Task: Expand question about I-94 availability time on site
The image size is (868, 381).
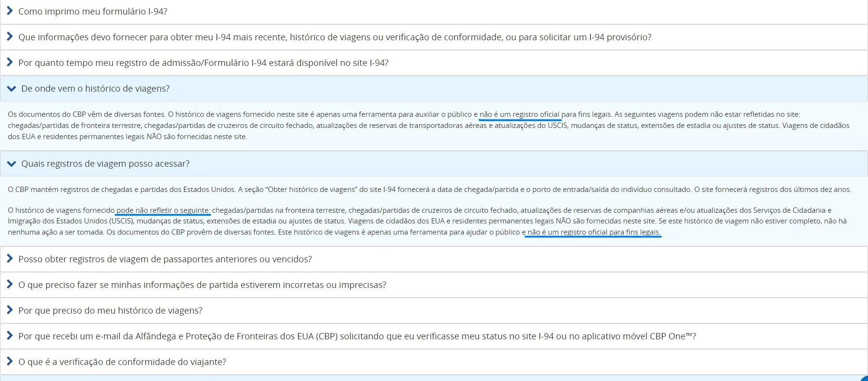Action: pyautogui.click(x=203, y=63)
